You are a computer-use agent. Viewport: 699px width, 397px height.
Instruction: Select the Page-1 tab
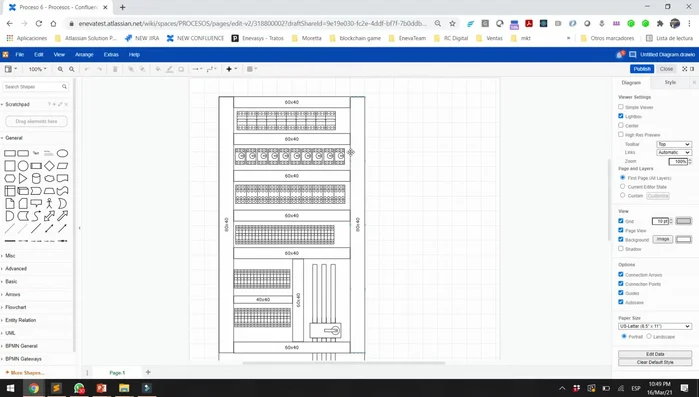click(x=117, y=372)
